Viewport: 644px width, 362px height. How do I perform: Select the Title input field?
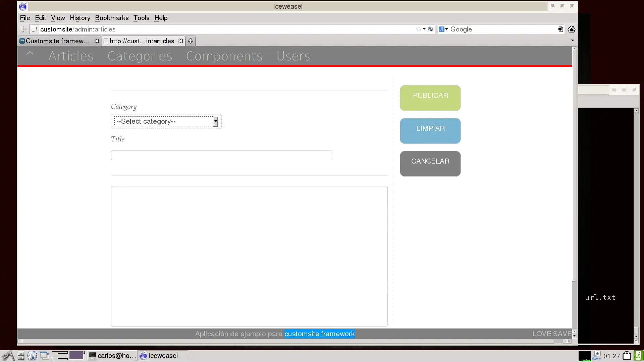coord(222,155)
